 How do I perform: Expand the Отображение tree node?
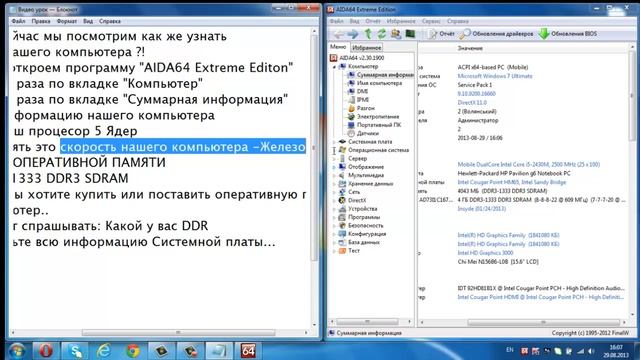coord(334,167)
